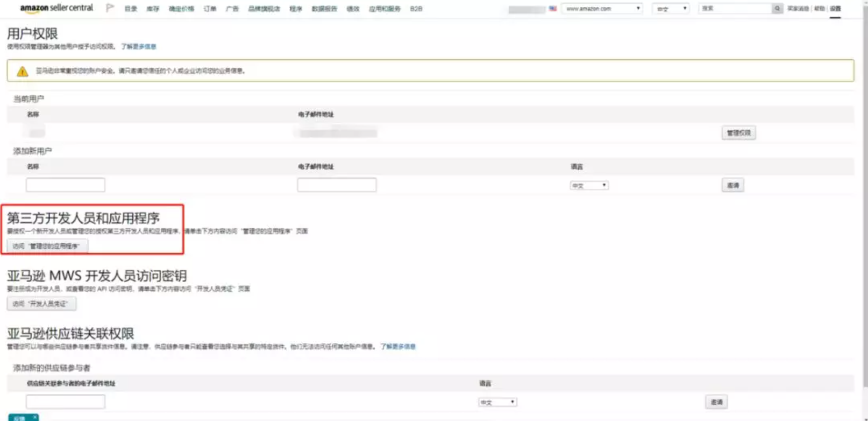Image resolution: width=868 pixels, height=421 pixels.
Task: Open the 广告 menu
Action: pyautogui.click(x=232, y=9)
